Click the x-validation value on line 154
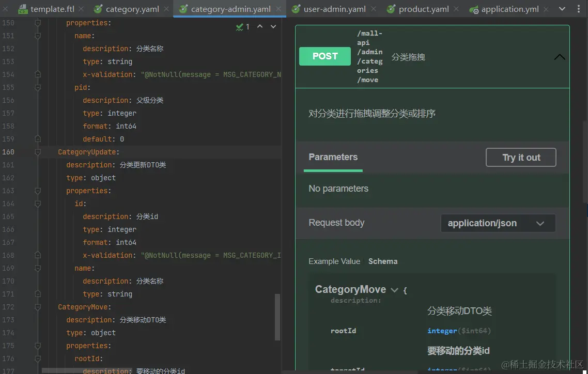588x374 pixels. [211, 74]
